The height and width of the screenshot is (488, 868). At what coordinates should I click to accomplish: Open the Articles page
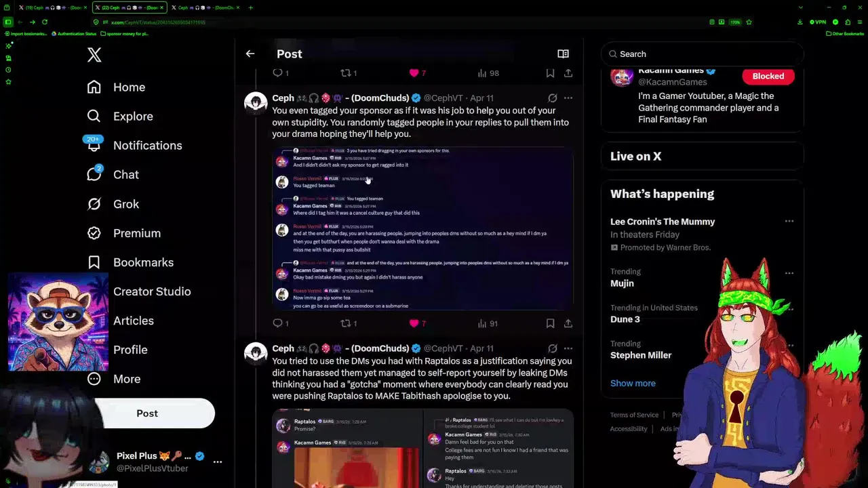click(x=134, y=320)
